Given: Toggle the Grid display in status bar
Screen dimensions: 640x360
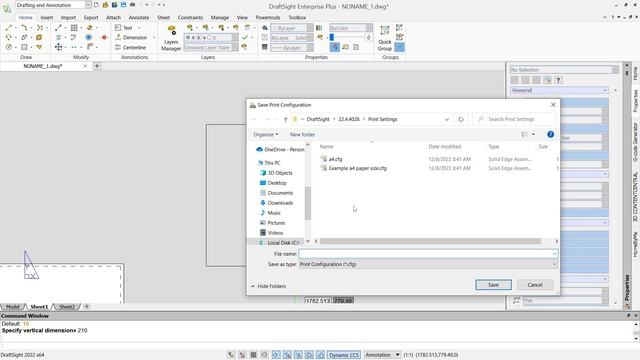Looking at the screenshot, I should pyautogui.click(x=253, y=355).
